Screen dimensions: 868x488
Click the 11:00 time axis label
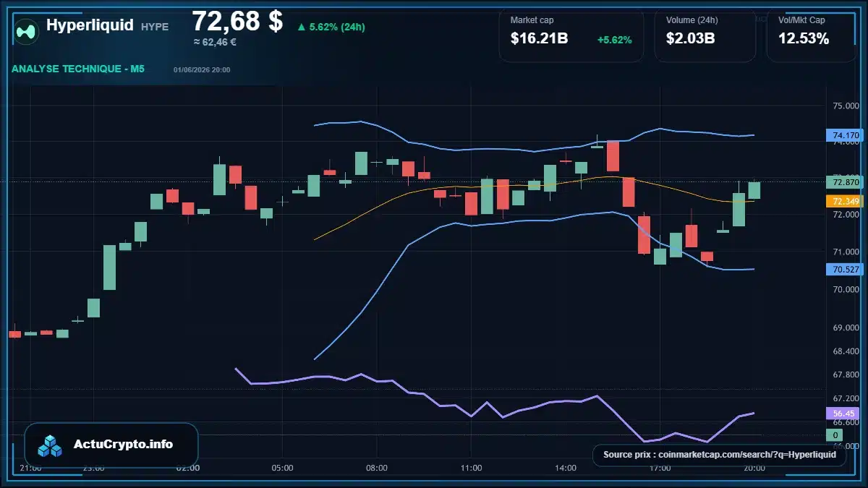tap(471, 468)
